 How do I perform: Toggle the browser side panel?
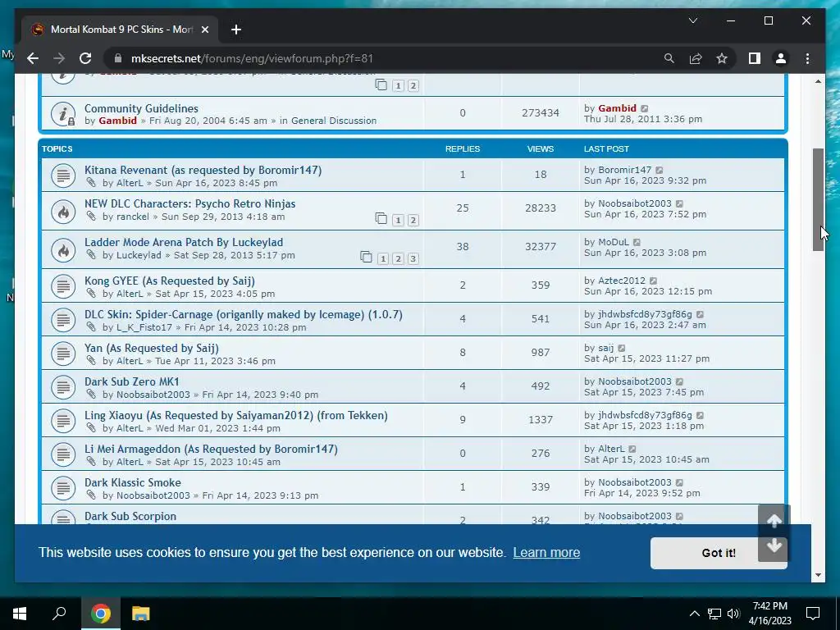pos(755,58)
